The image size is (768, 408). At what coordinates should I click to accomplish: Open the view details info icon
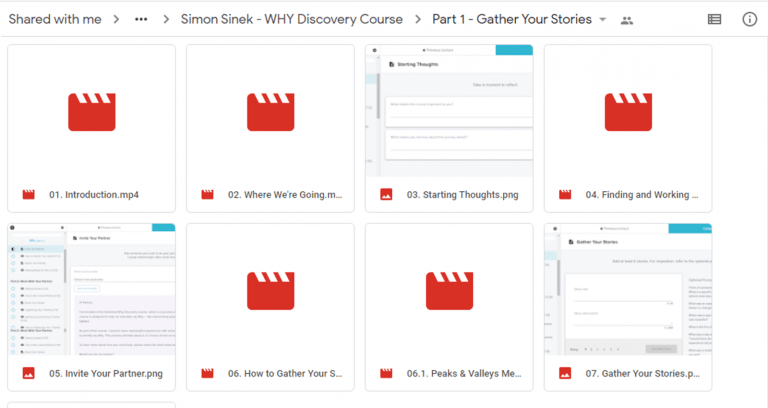pos(749,20)
